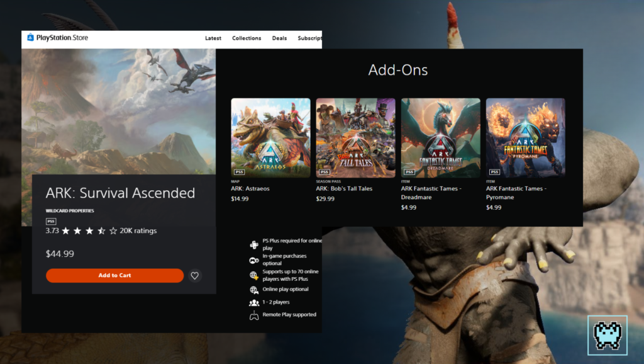Click the 1 - 2 players icon
This screenshot has width=644, height=364.
[x=254, y=303]
